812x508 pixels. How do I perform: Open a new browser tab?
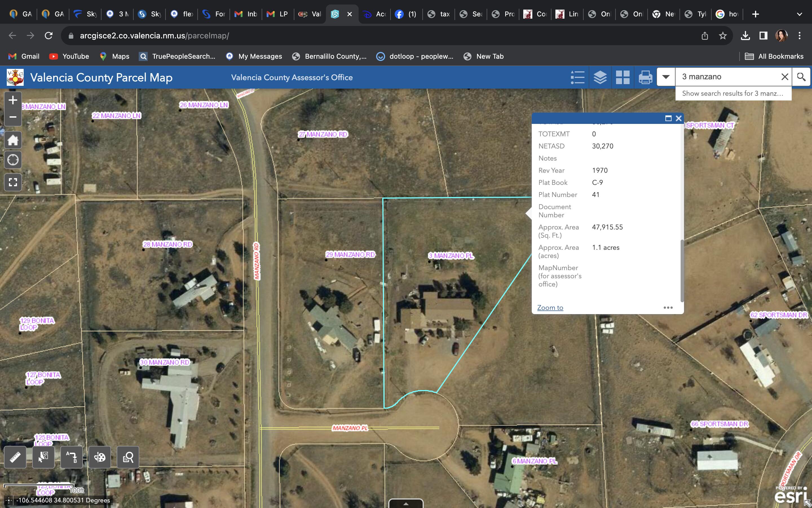pos(755,14)
